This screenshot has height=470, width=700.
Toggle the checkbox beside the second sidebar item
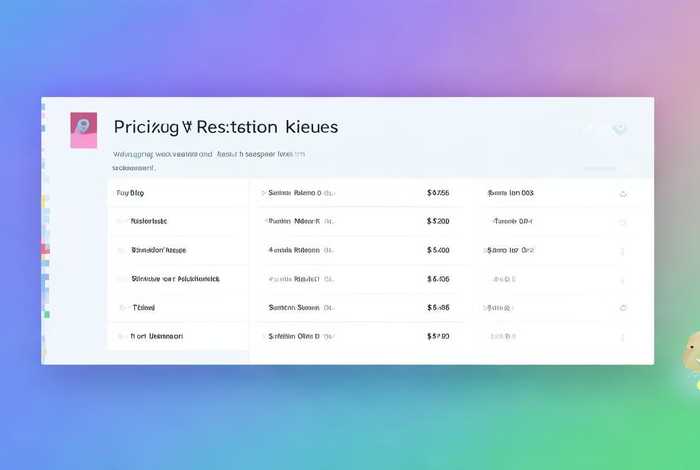coord(121,221)
